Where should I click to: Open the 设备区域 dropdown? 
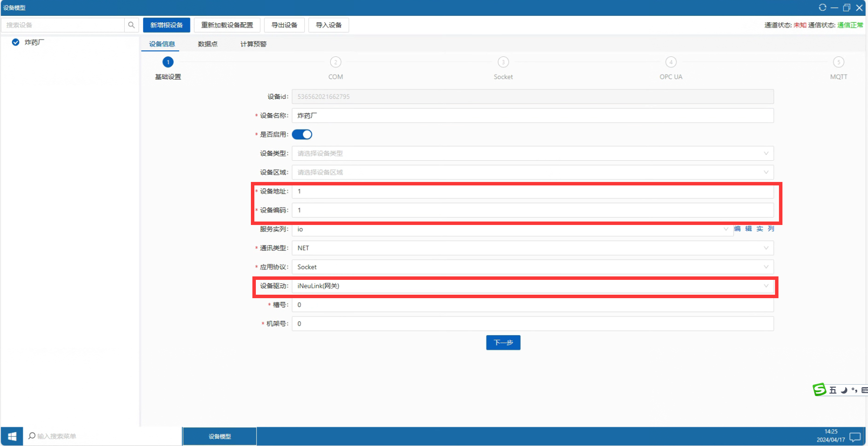tap(532, 172)
